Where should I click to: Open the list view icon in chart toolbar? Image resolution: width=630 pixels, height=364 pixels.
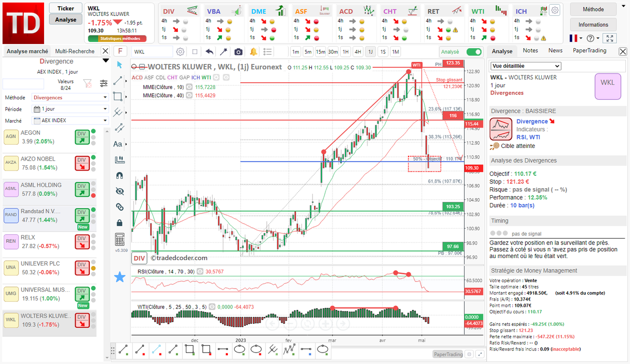click(268, 52)
